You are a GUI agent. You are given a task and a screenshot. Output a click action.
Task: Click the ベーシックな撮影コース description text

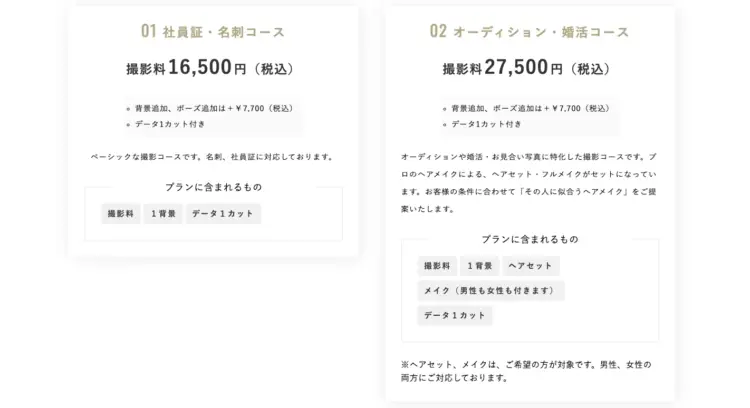click(213, 157)
